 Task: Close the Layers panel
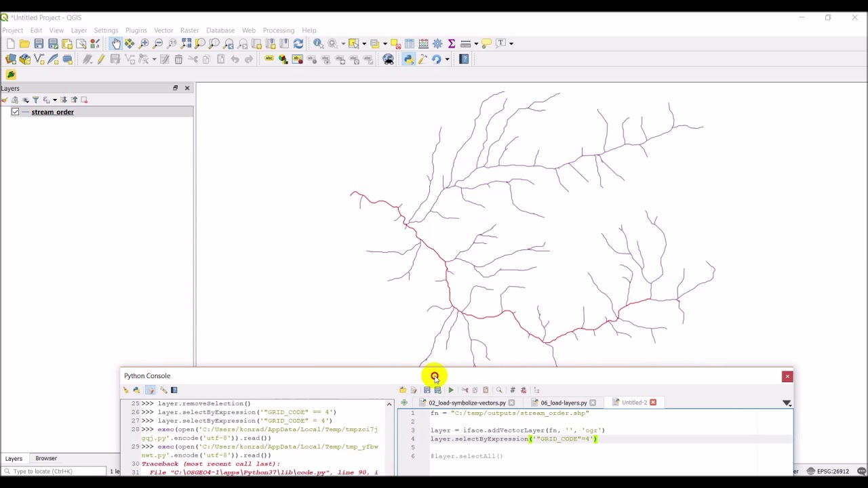[187, 88]
